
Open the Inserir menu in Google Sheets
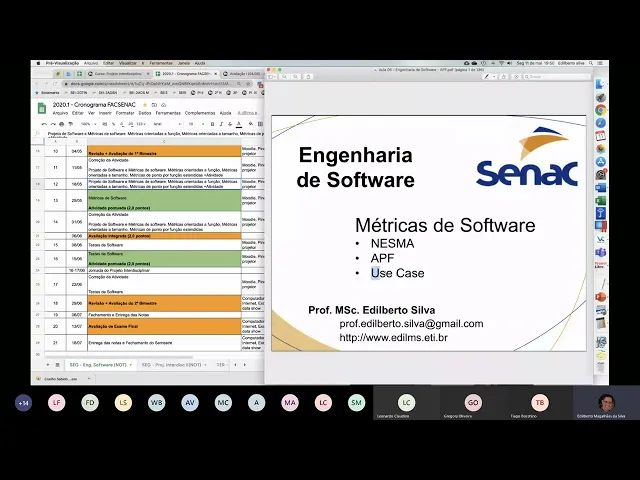tap(105, 113)
